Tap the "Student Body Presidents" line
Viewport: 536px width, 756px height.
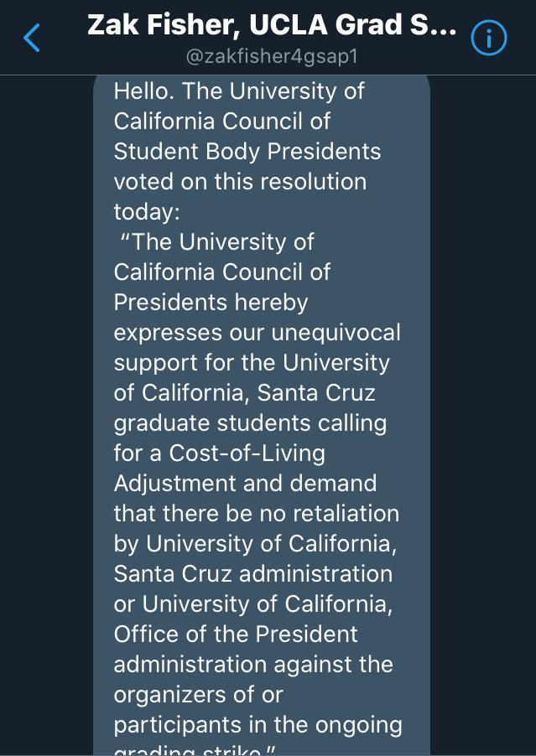(247, 152)
